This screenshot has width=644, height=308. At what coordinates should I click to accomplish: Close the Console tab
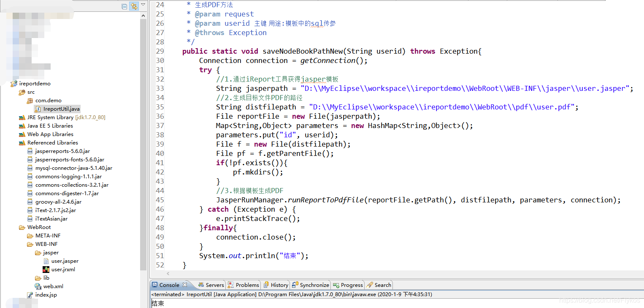click(184, 284)
